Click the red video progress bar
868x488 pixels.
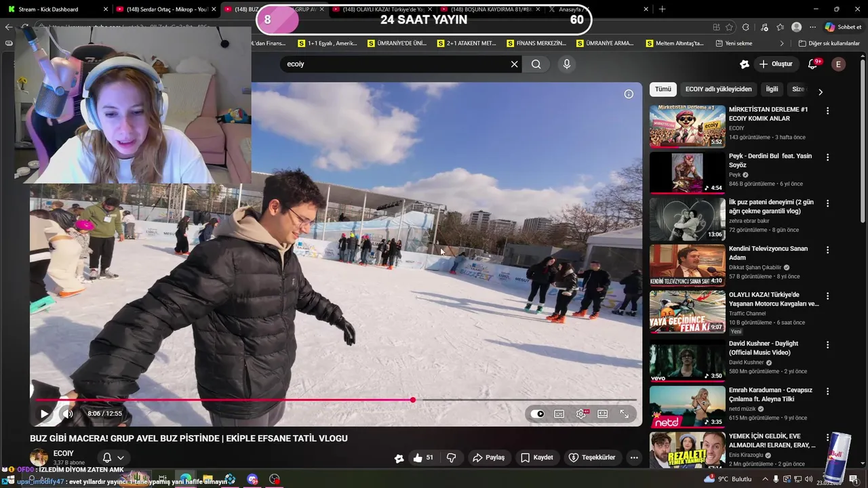pos(336,400)
